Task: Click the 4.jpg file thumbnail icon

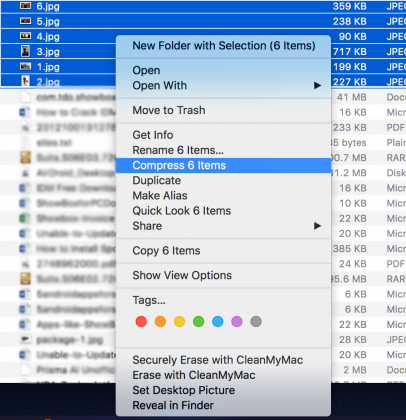Action: pyautogui.click(x=25, y=36)
